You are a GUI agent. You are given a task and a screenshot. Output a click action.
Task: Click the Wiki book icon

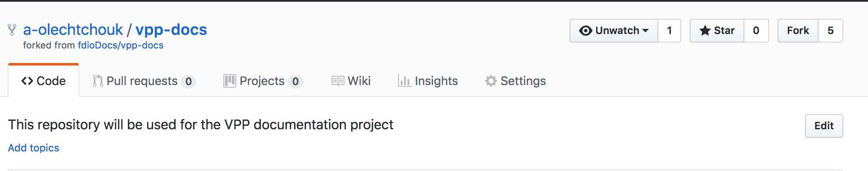(x=338, y=81)
